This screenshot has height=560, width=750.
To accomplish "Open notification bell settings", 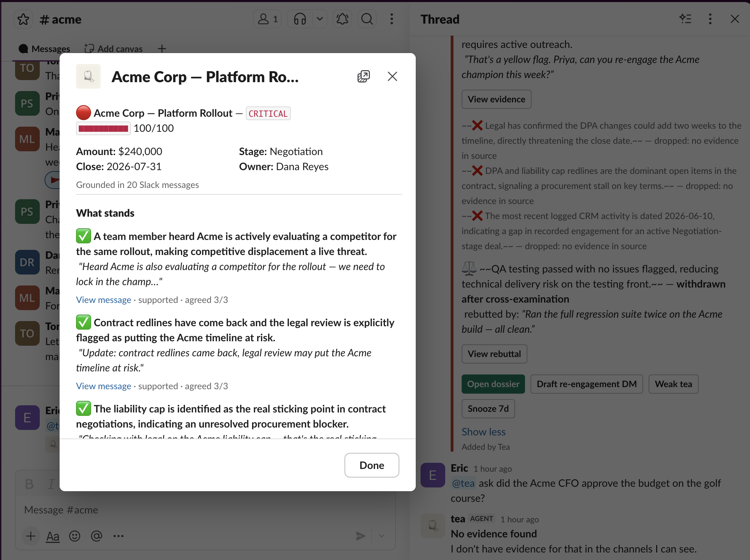I will (x=342, y=19).
